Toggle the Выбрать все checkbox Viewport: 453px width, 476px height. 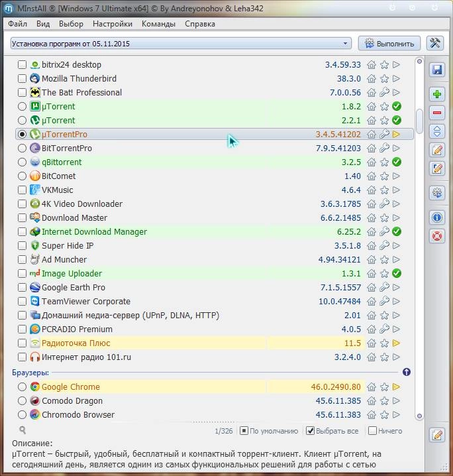[310, 430]
